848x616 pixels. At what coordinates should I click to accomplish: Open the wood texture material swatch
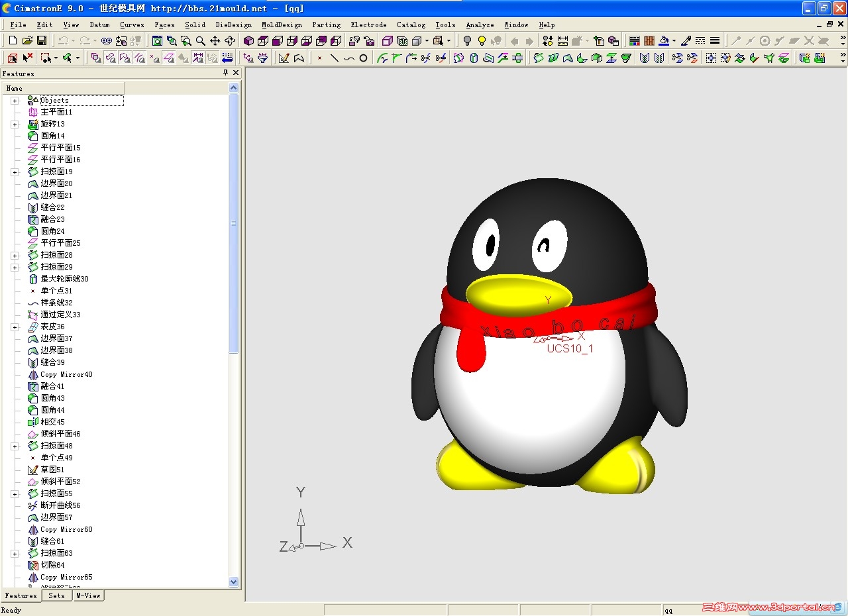tap(649, 40)
